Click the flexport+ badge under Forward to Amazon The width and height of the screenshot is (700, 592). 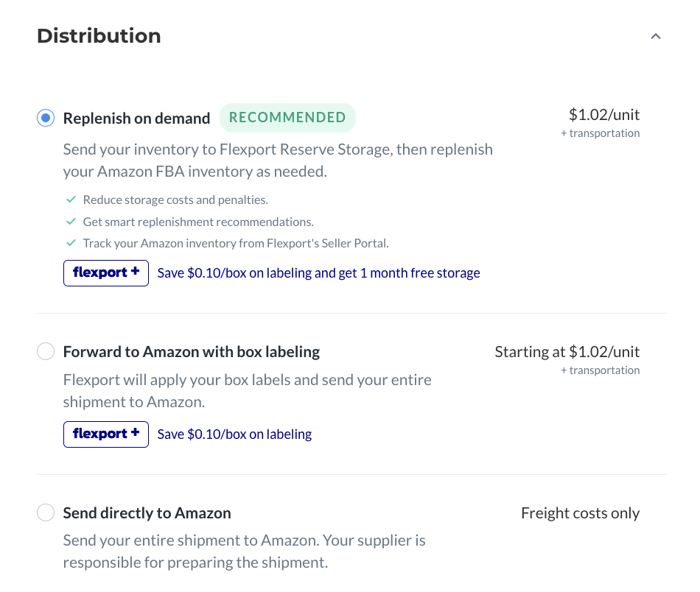point(106,434)
